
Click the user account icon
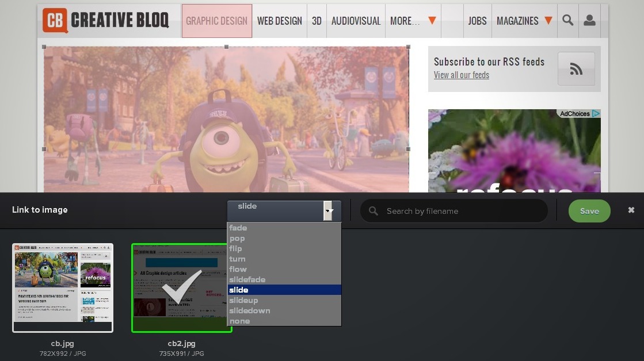(589, 20)
